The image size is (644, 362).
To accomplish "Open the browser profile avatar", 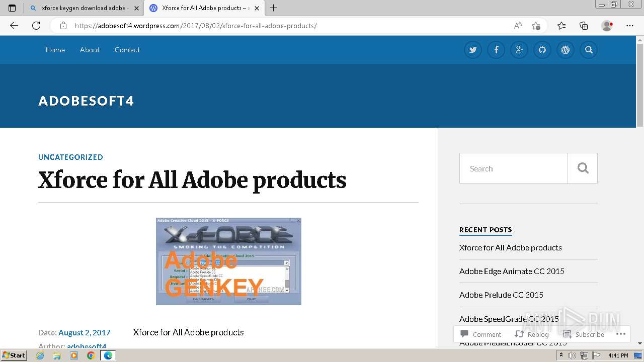I will [x=607, y=26].
